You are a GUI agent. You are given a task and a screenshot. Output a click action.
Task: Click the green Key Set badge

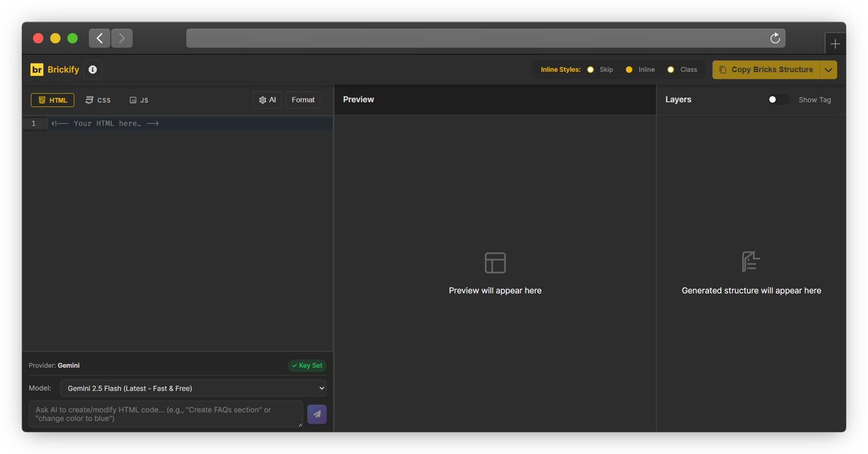[307, 365]
